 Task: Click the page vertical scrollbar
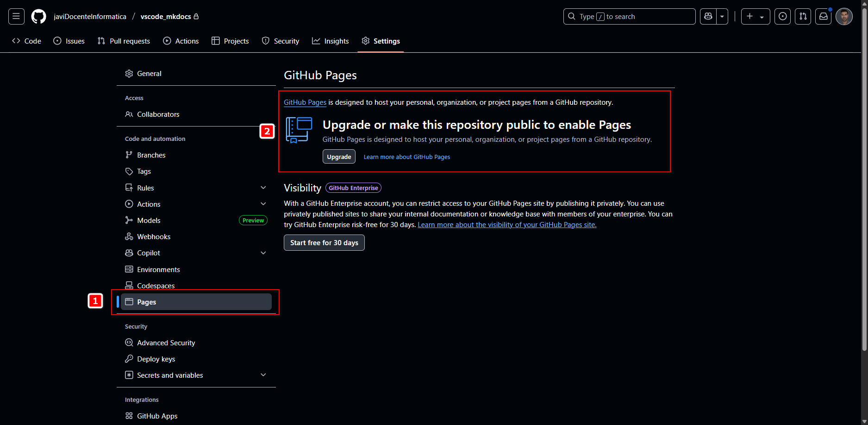[864, 180]
